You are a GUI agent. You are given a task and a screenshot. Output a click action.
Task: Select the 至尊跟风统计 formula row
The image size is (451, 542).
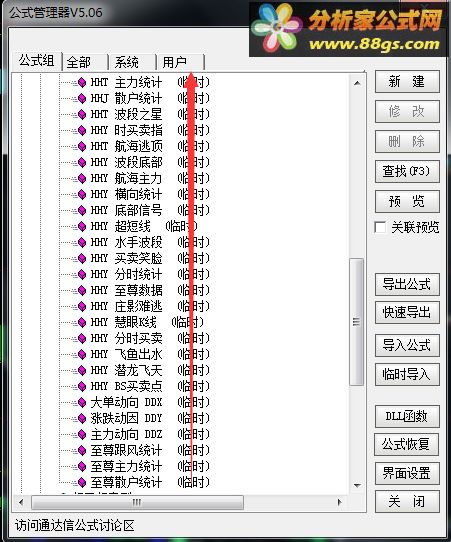coord(150,450)
